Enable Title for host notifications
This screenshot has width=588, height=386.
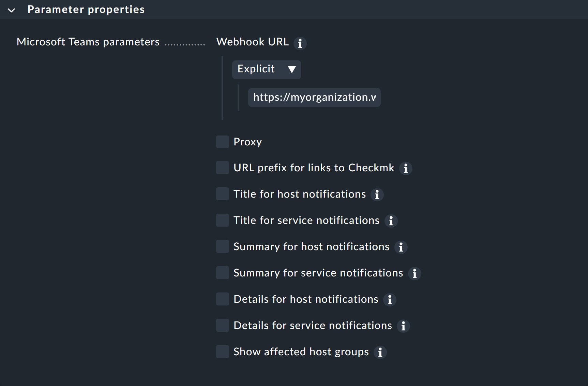tap(222, 194)
